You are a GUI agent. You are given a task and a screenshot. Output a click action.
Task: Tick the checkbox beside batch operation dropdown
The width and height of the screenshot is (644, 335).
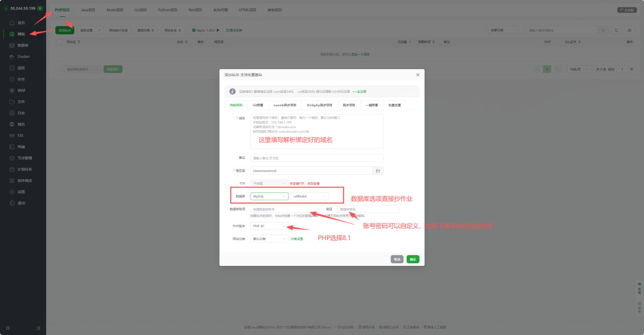(x=60, y=69)
